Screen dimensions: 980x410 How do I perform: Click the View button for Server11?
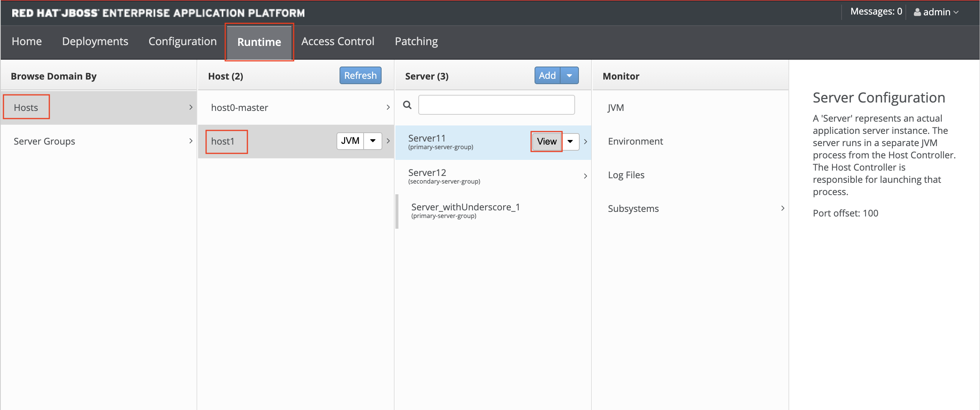(547, 142)
